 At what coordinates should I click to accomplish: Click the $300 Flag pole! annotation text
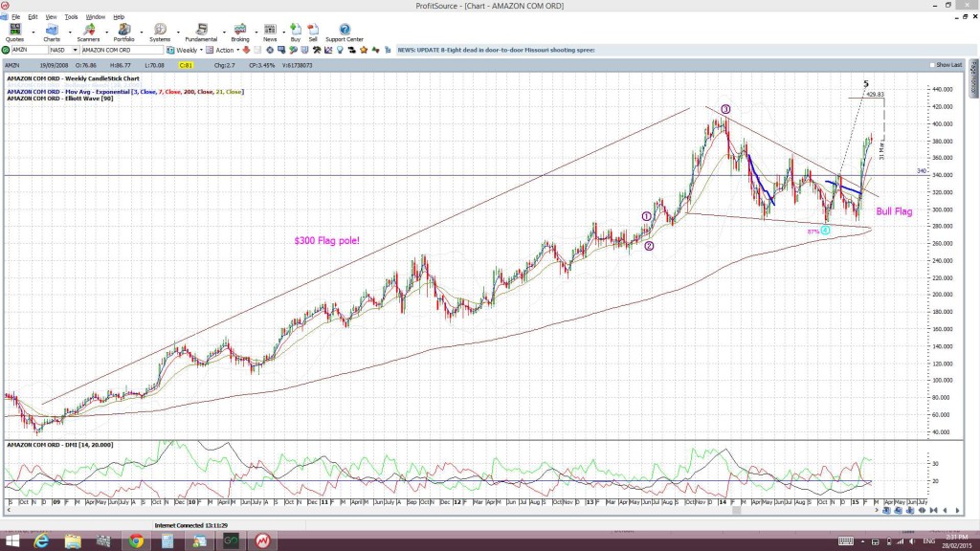click(327, 240)
